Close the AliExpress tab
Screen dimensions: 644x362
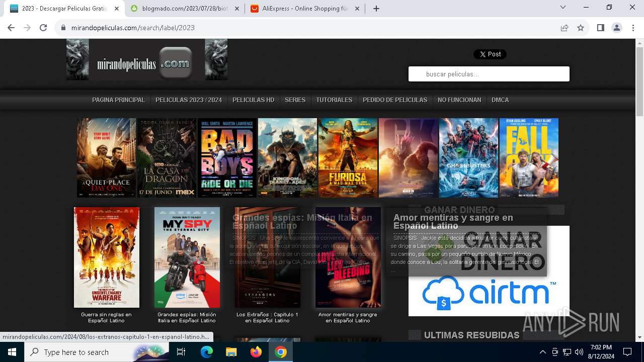pos(358,9)
